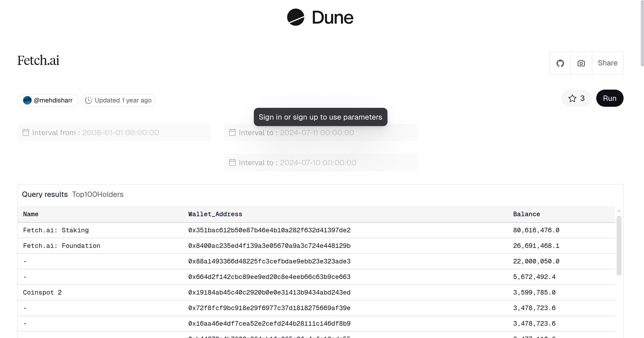
Task: Click the Balance column header
Action: [x=526, y=214]
